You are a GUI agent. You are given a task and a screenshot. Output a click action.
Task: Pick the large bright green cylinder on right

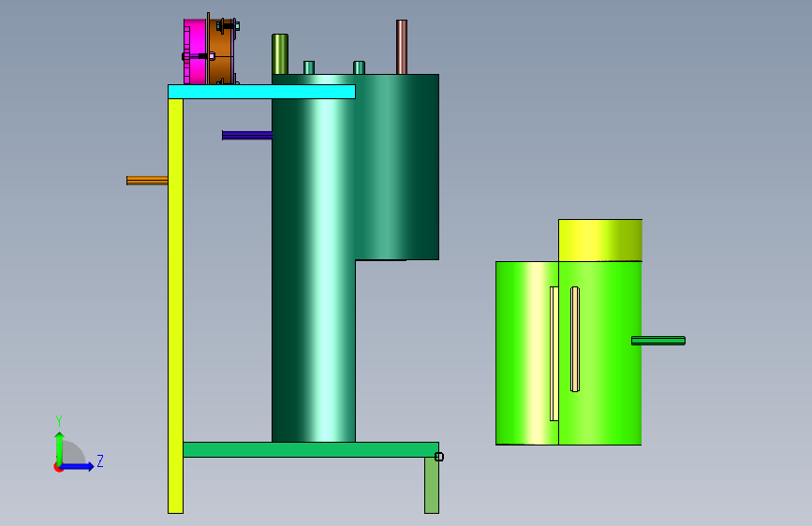[568, 353]
